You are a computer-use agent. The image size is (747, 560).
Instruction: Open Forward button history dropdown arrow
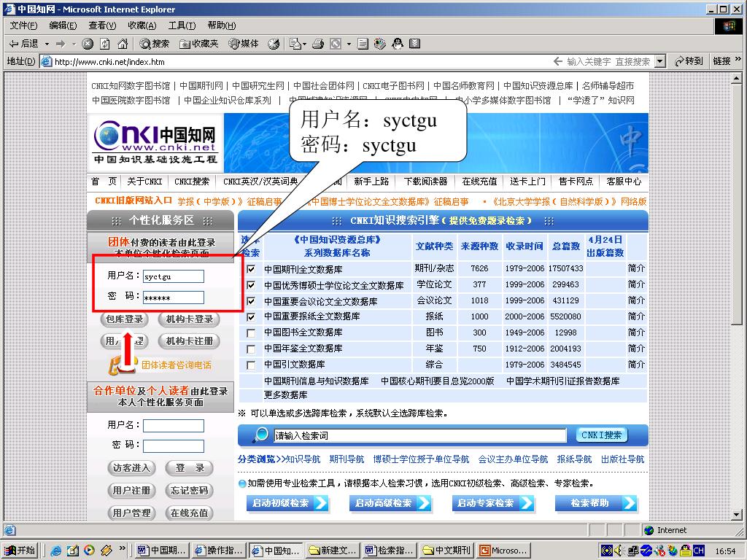74,44
